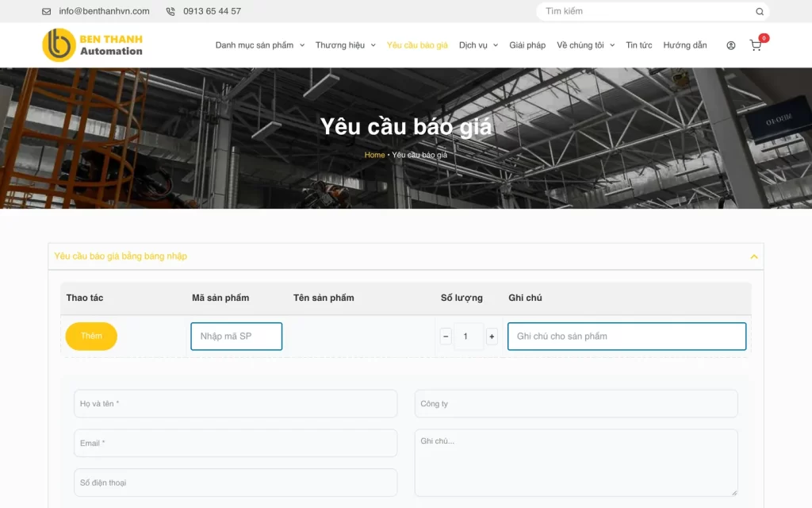This screenshot has width=812, height=508.
Task: Collapse the Yêu cầu báo giá bằng bảng nhập panel
Action: [754, 256]
